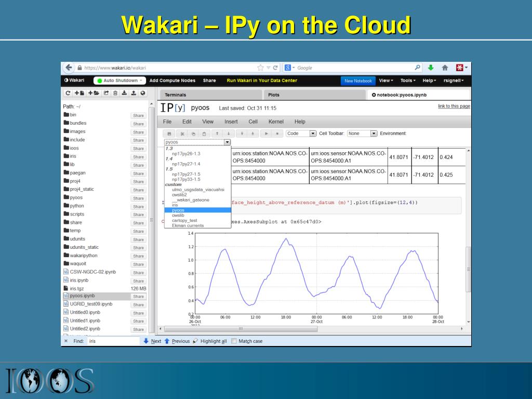Open the notebook Edit menu
Viewport: 532px width, 399px height.
click(x=187, y=122)
